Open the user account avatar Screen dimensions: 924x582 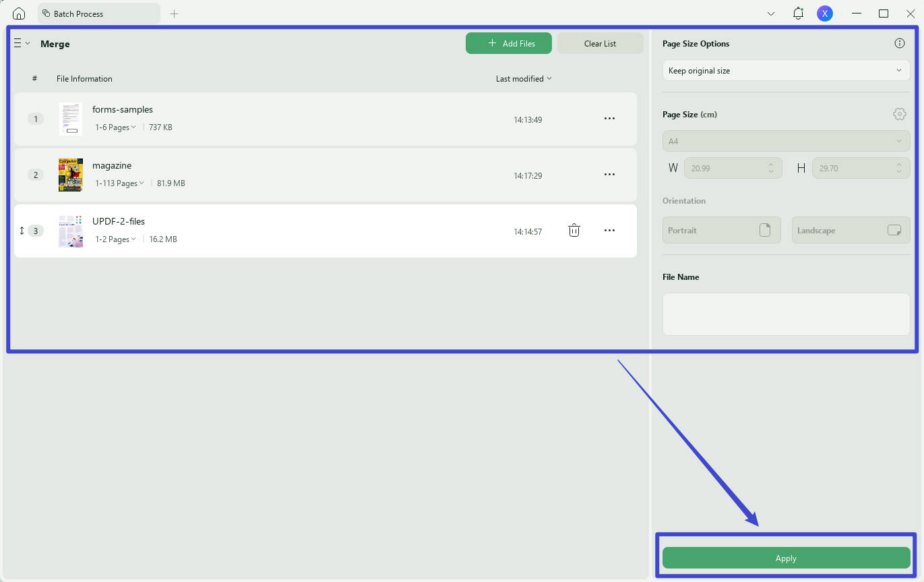tap(824, 13)
